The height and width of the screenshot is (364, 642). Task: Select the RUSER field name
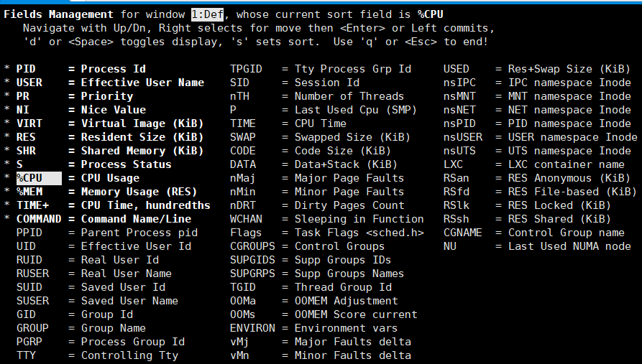(32, 274)
